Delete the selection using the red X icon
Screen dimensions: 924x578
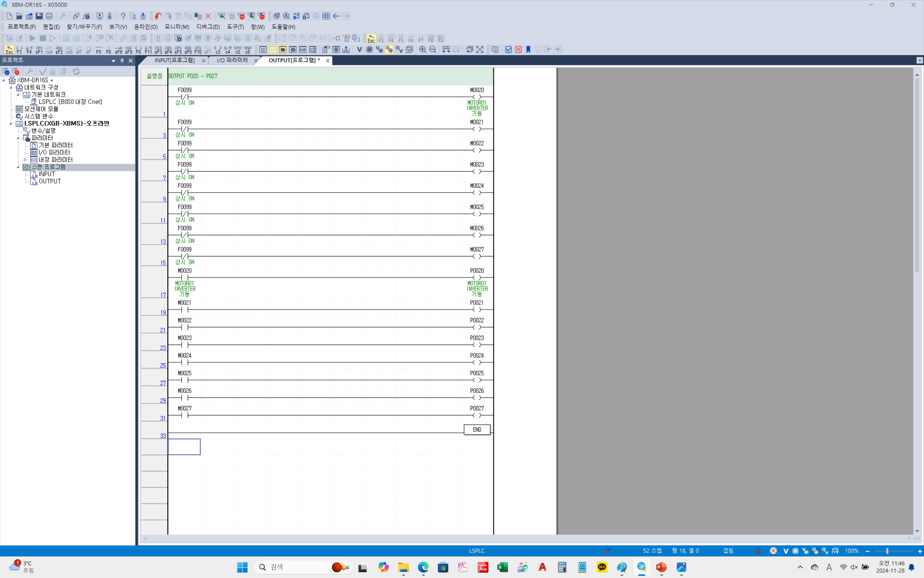click(x=208, y=16)
